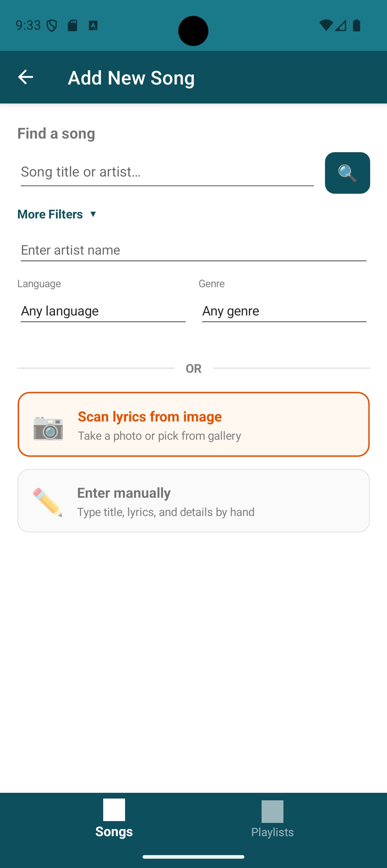Tap the back arrow icon

(x=25, y=77)
